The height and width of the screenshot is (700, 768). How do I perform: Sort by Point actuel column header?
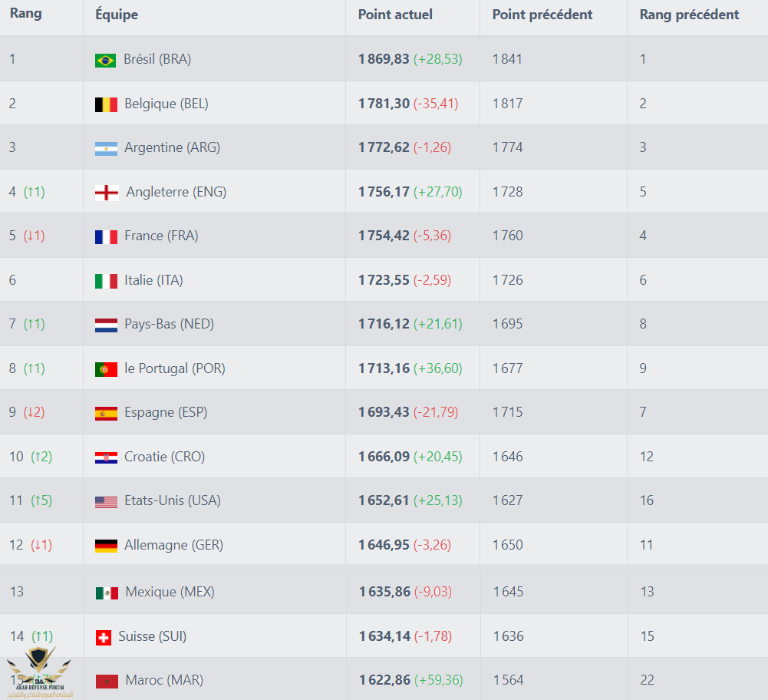click(395, 15)
